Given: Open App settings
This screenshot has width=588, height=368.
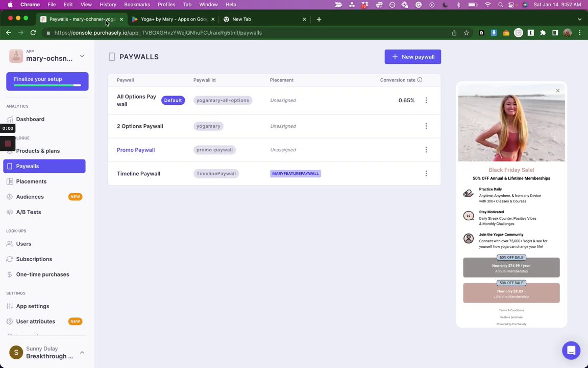Looking at the screenshot, I should click(x=32, y=306).
